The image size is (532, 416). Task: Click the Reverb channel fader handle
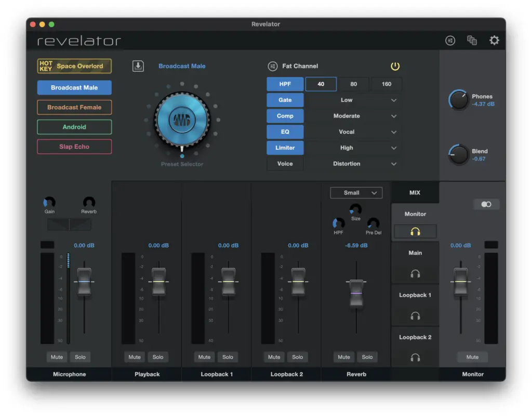(x=356, y=293)
